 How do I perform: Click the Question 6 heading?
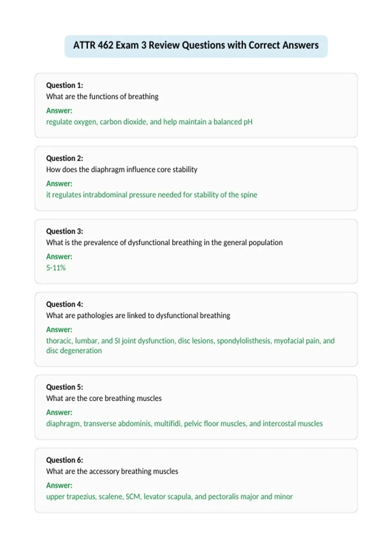pos(65,460)
